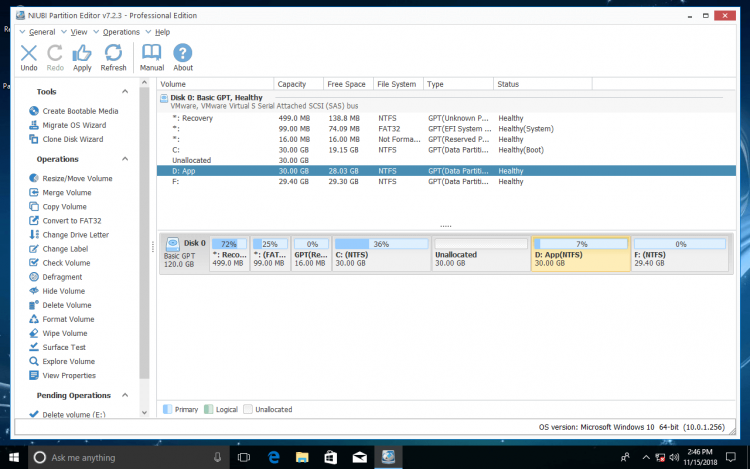The width and height of the screenshot is (750, 469).
Task: Click sidebar scrollbar up arrow
Action: pos(144,83)
